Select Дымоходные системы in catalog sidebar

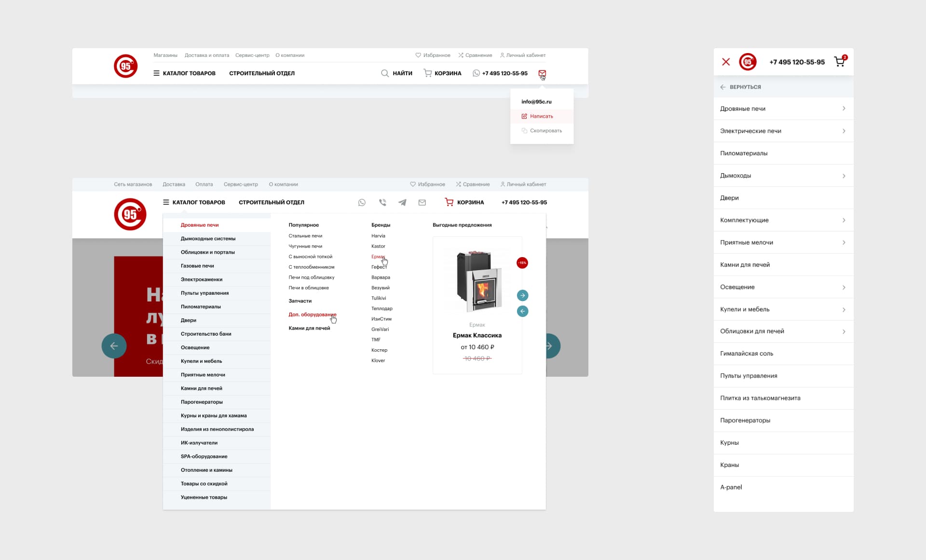(x=208, y=239)
